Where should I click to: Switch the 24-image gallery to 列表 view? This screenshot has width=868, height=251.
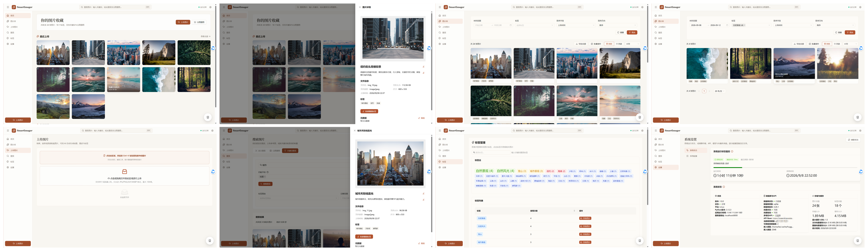point(619,44)
